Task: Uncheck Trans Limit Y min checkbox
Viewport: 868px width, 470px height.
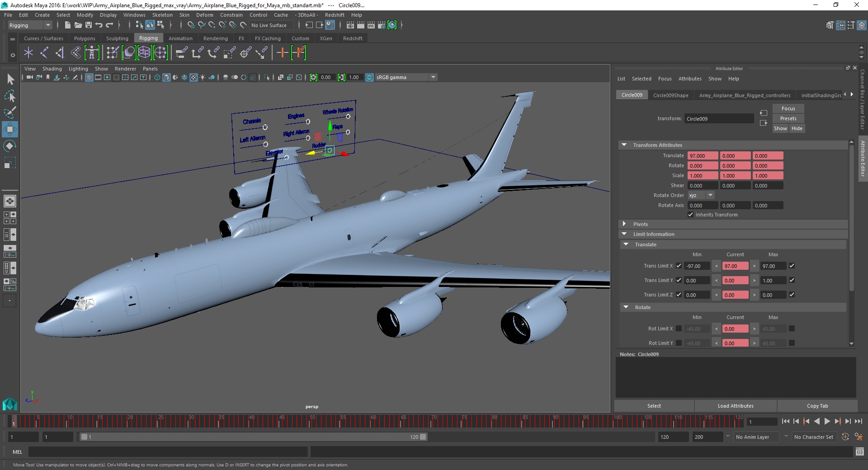Action: coord(679,280)
